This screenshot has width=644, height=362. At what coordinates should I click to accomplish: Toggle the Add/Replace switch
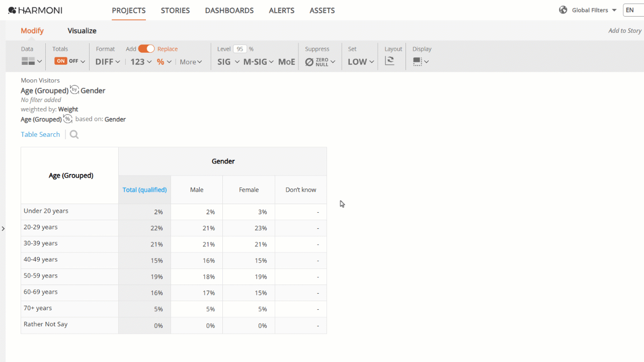[146, 49]
